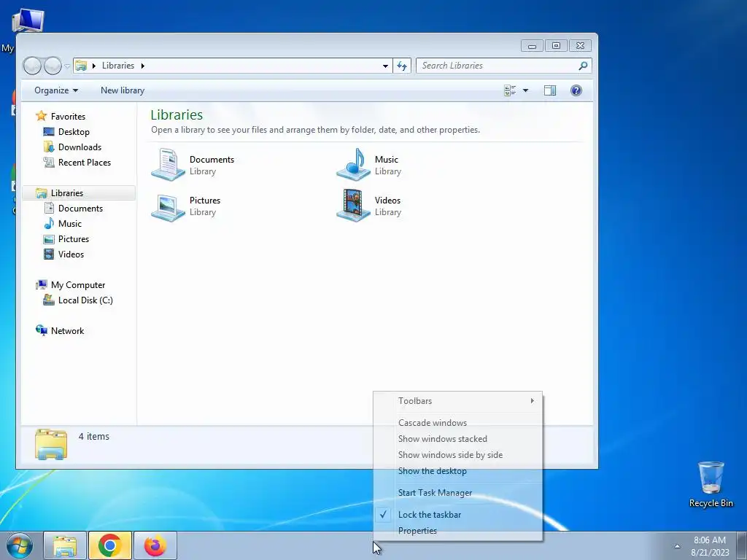Choose Show windows side by side
Screen dimensions: 747x560
[458, 455]
